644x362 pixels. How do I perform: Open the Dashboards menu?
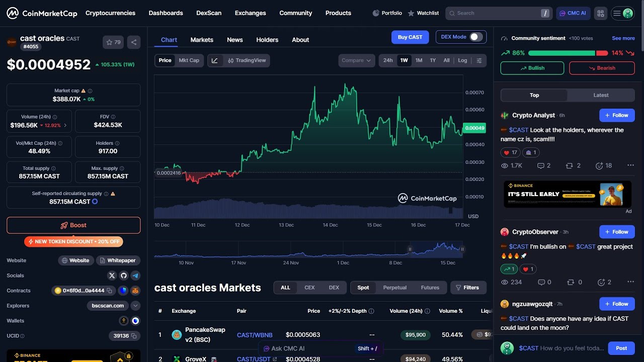[166, 13]
